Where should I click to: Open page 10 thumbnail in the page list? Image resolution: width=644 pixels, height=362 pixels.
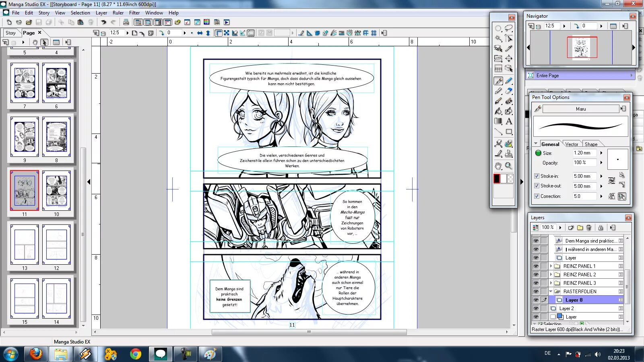(56, 191)
